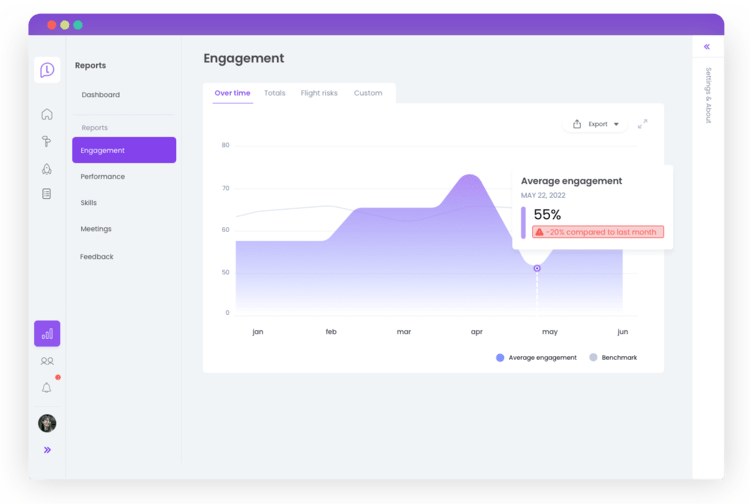Toggle Average engagement legend series
Screen dimensions: 750x504
[536, 357]
